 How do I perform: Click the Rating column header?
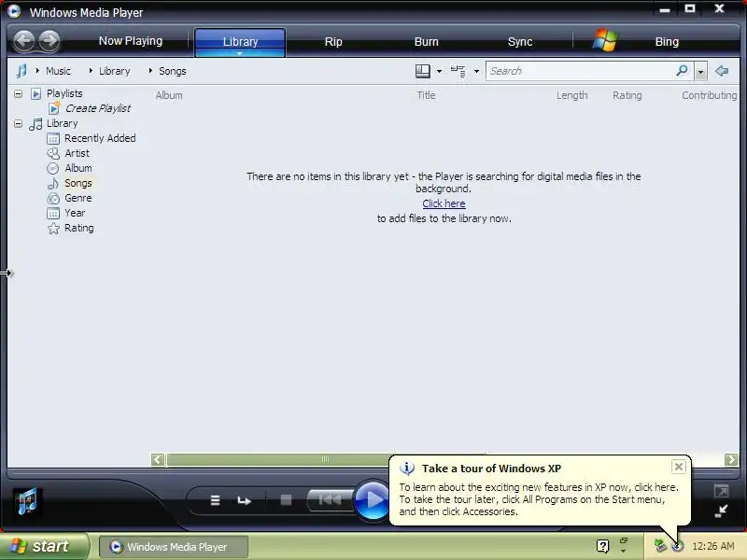point(627,95)
